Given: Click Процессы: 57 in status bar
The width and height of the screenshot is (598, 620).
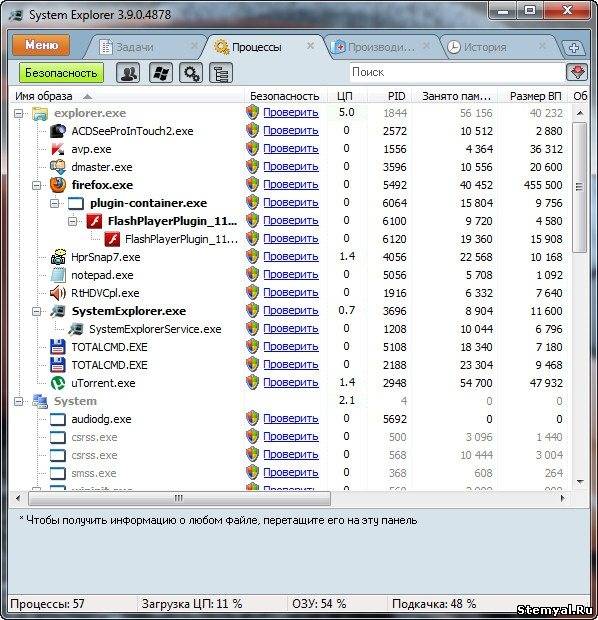Looking at the screenshot, I should (x=47, y=603).
